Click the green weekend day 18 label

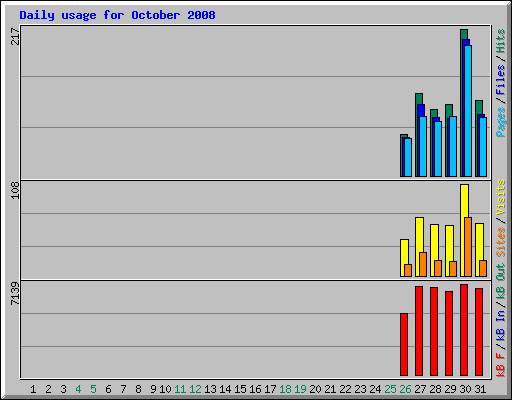pyautogui.click(x=285, y=389)
